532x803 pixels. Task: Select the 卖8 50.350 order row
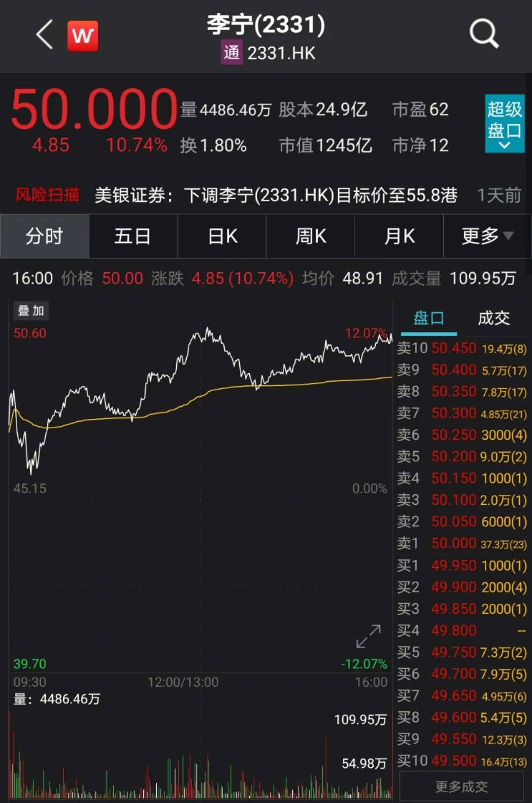462,391
